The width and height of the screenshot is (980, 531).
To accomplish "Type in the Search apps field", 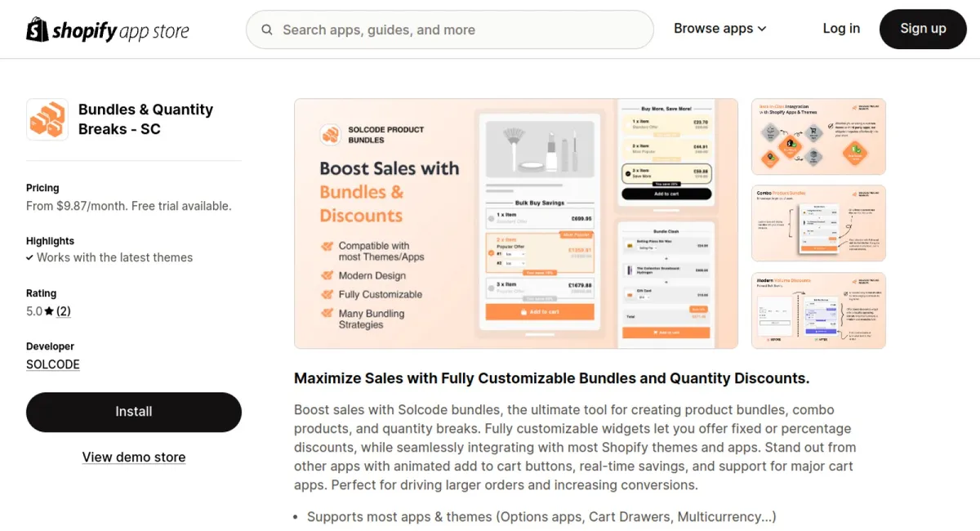I will (457, 30).
